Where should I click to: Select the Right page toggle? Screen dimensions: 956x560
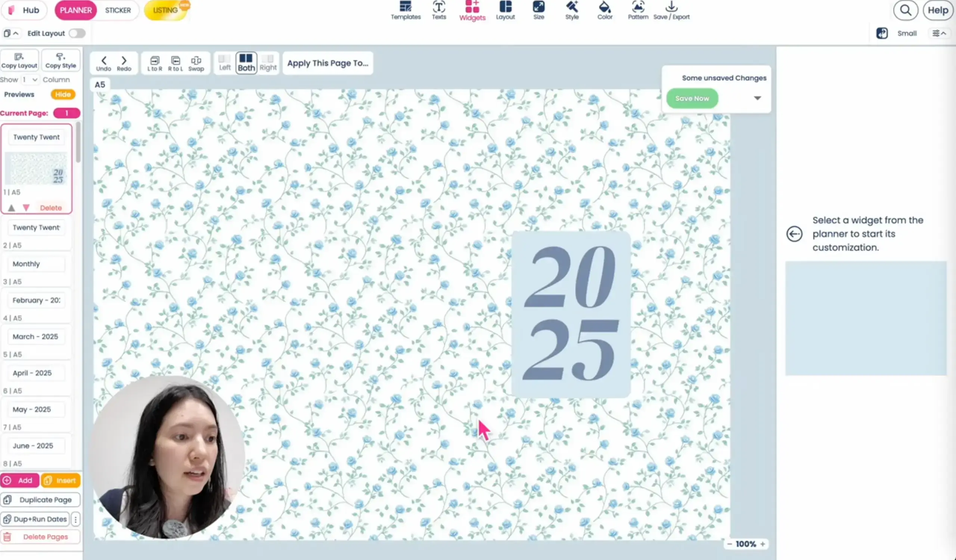point(268,62)
